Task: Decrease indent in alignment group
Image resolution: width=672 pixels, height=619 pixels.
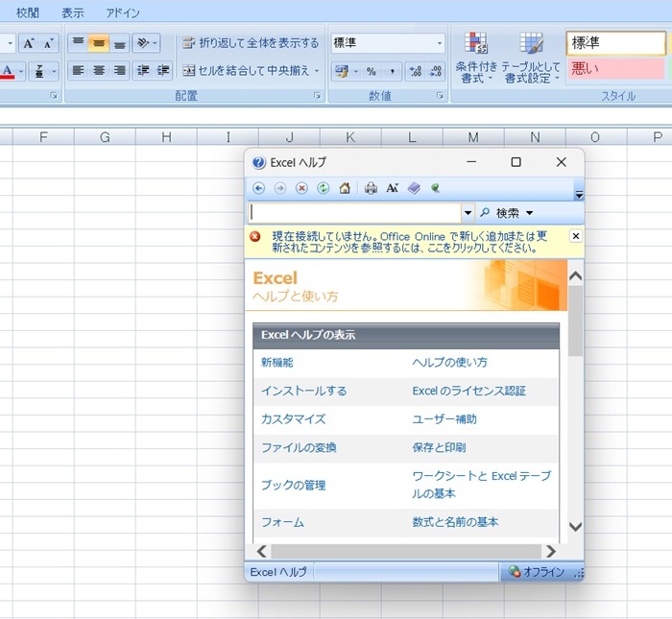Action: pyautogui.click(x=143, y=71)
